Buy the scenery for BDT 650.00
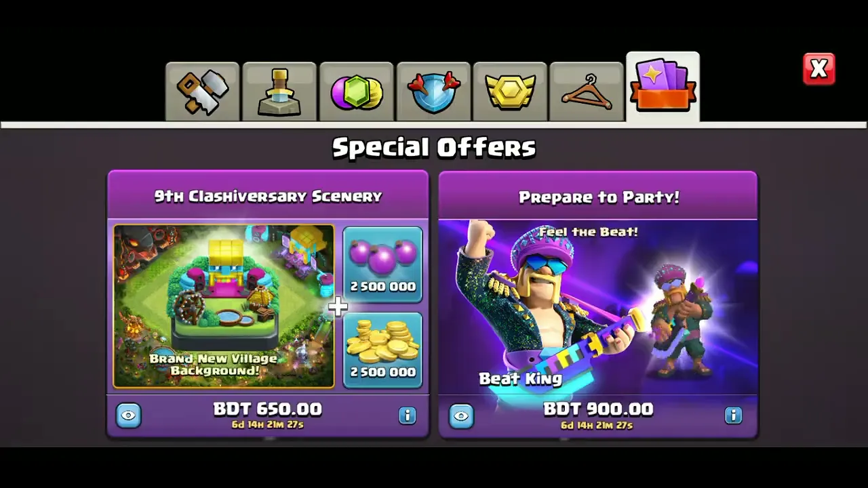 268,415
